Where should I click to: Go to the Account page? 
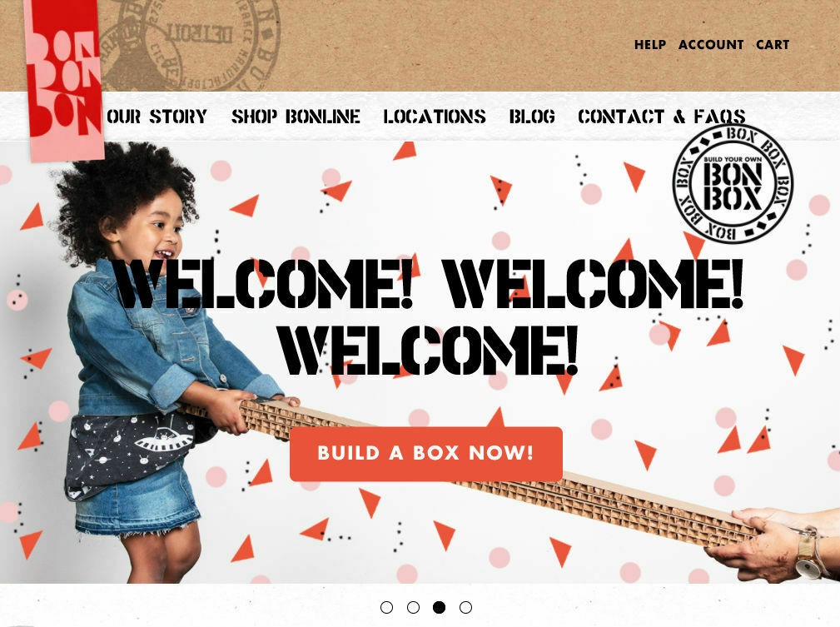711,44
